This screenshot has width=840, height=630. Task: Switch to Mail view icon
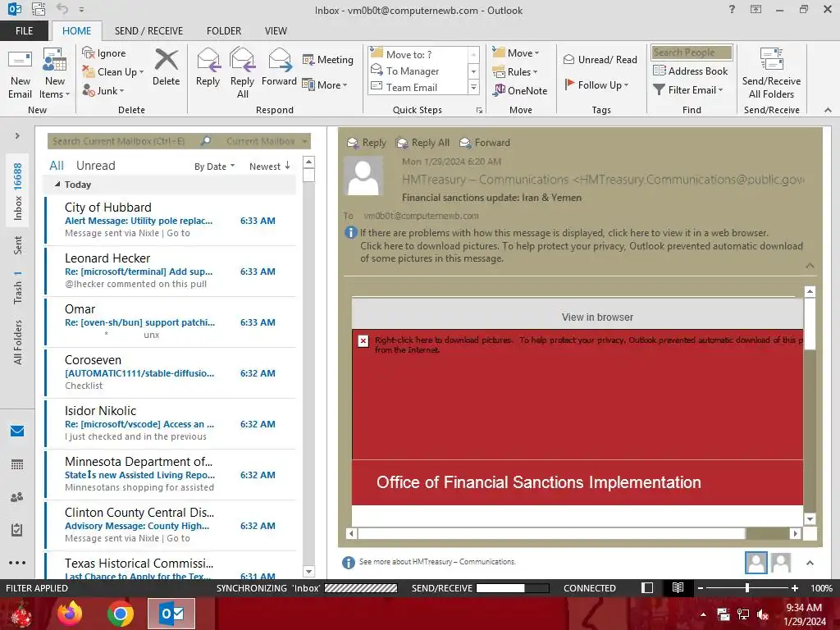(17, 431)
